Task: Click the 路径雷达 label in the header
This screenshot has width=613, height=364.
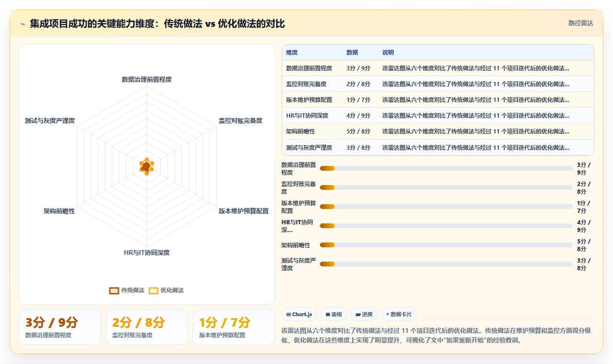Action: (x=580, y=23)
